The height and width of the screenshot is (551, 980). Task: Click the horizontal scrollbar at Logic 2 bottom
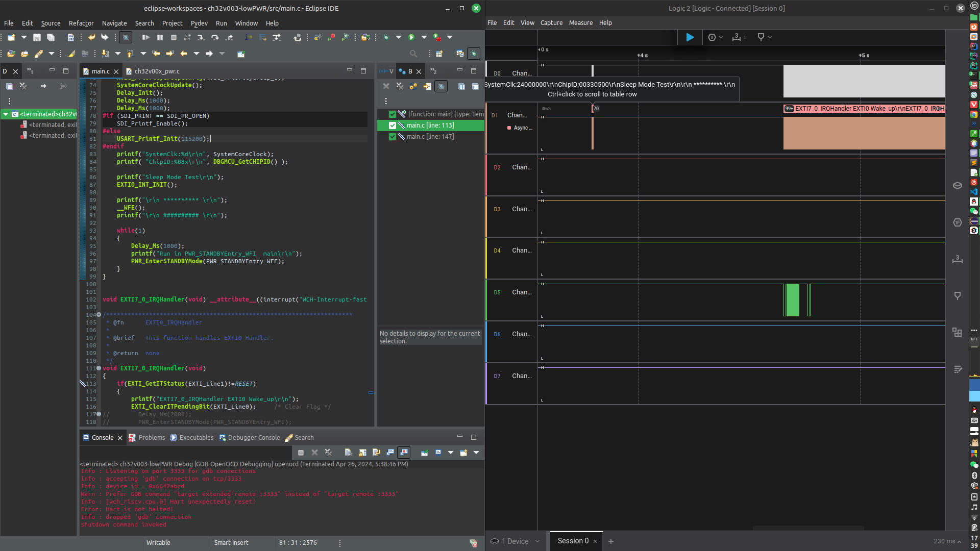(808, 528)
